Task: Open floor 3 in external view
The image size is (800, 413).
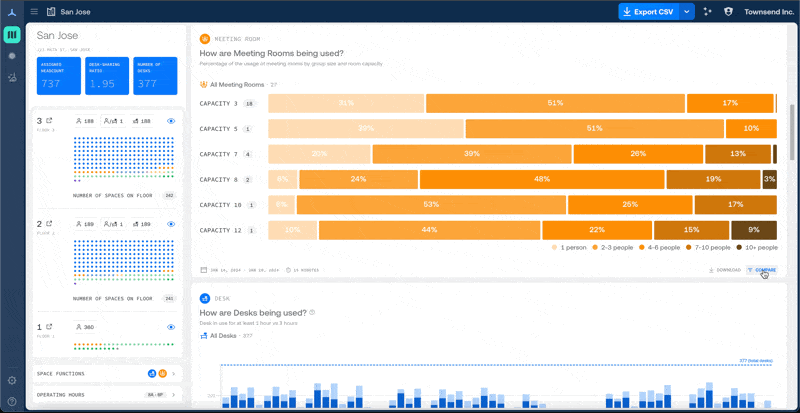Action: [49, 121]
